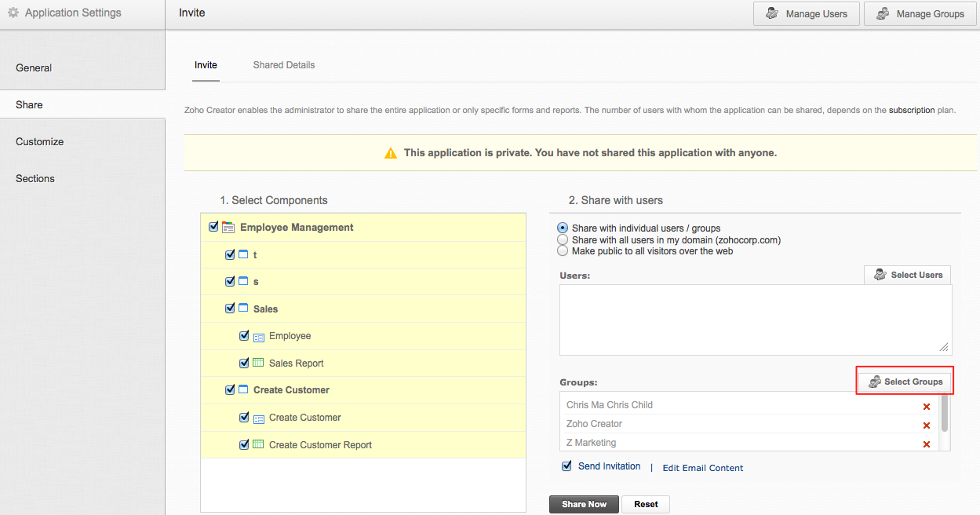The height and width of the screenshot is (515, 980).
Task: Click the Employee Management application icon
Action: (228, 228)
